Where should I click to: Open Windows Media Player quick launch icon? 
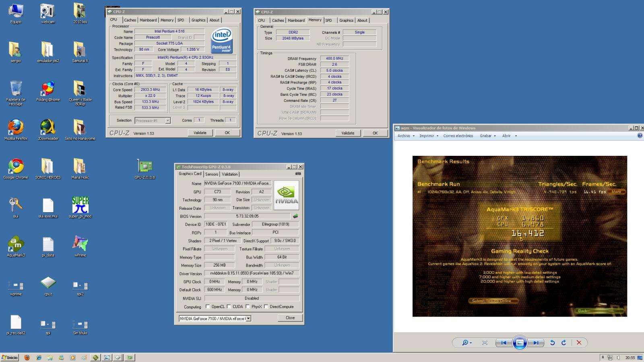72,358
